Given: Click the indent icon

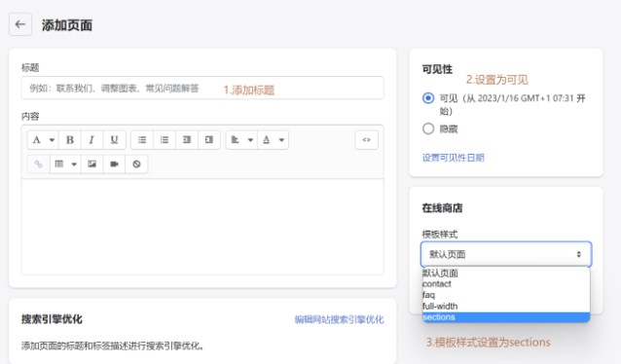Looking at the screenshot, I should coord(208,140).
